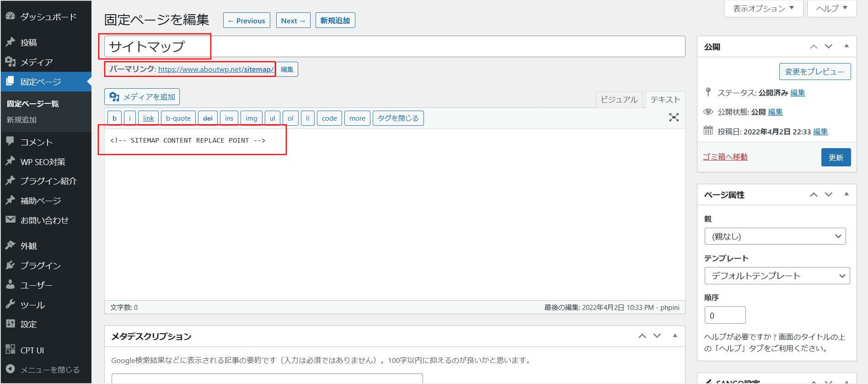Click the ゴミ箱へ移動 trash link
The width and height of the screenshot is (868, 384).
(x=725, y=157)
